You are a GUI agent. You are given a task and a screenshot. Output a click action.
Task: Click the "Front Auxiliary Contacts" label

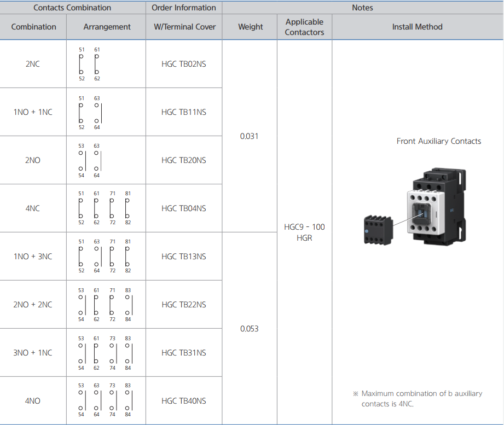439,141
